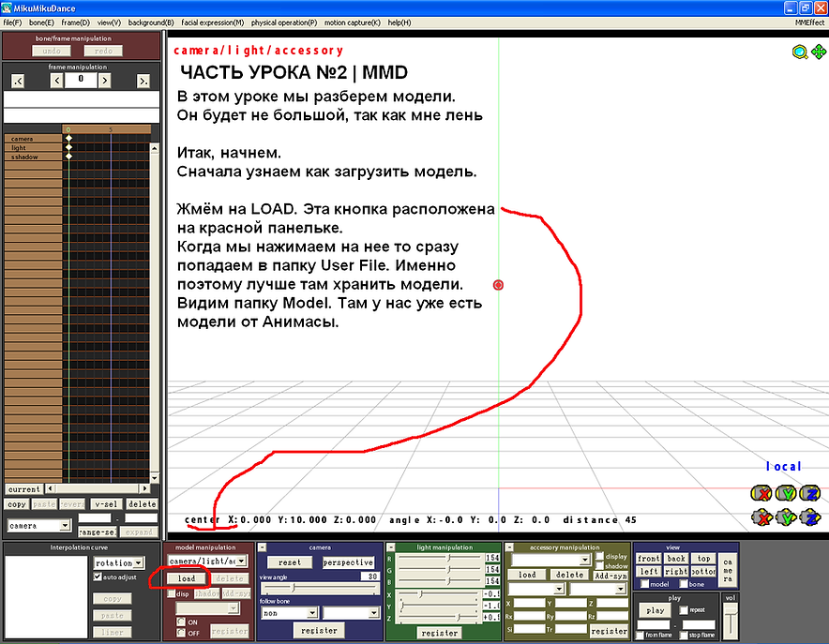
Task: Toggle the model checkbox in view panel
Action: click(x=645, y=584)
